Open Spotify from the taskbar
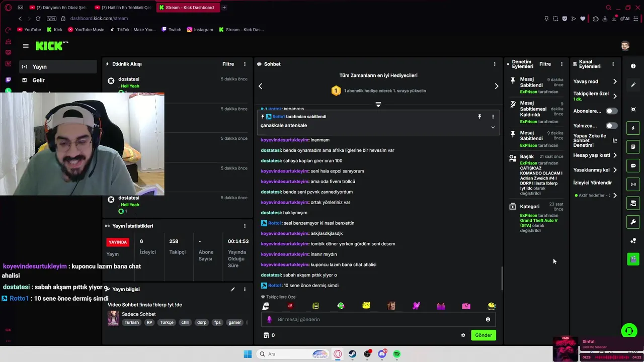Viewport: 644px width, 362px height. point(396,354)
